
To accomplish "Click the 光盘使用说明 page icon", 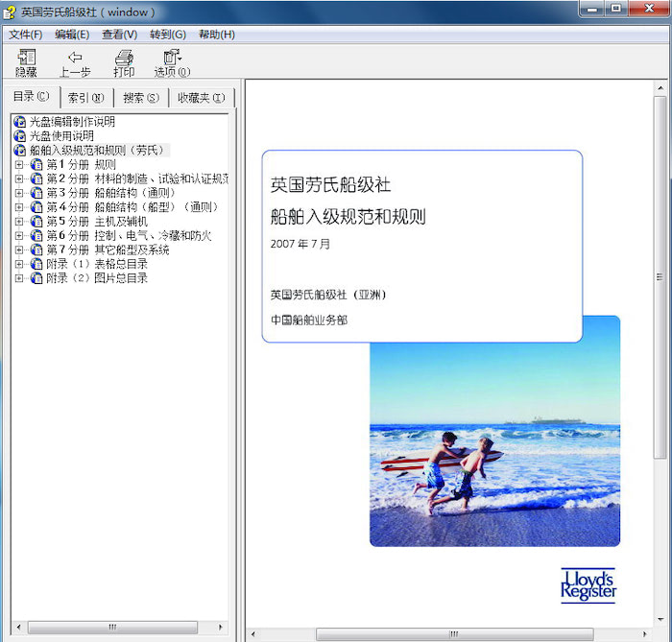I will 19,136.
